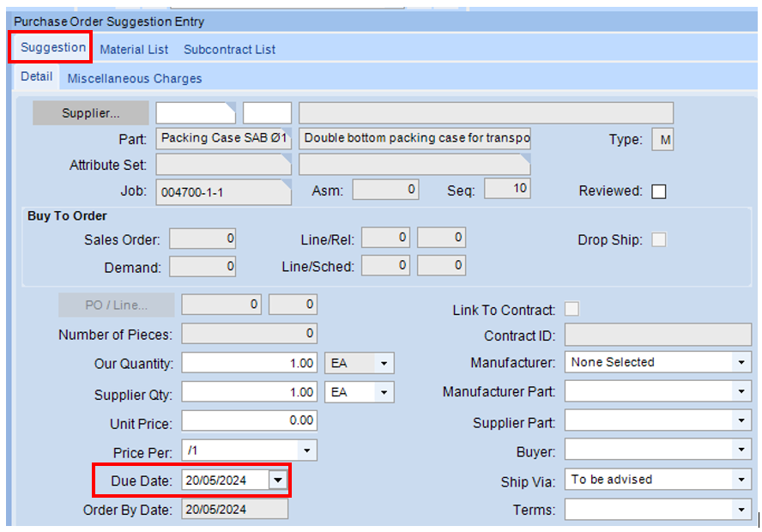
Task: Open the Terms dropdown
Action: pyautogui.click(x=743, y=508)
